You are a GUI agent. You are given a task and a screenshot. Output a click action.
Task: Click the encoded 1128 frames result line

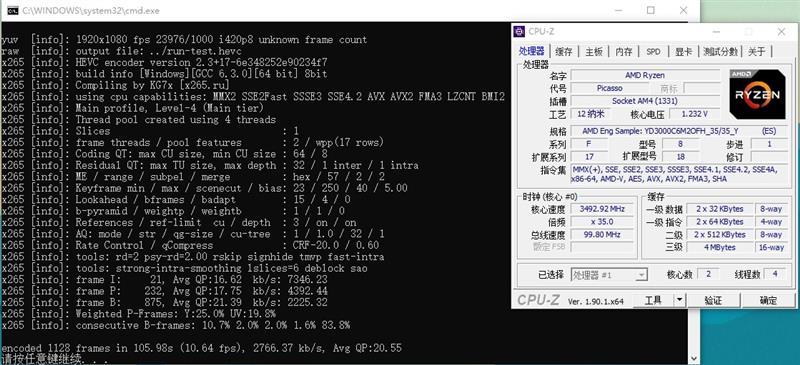point(202,348)
